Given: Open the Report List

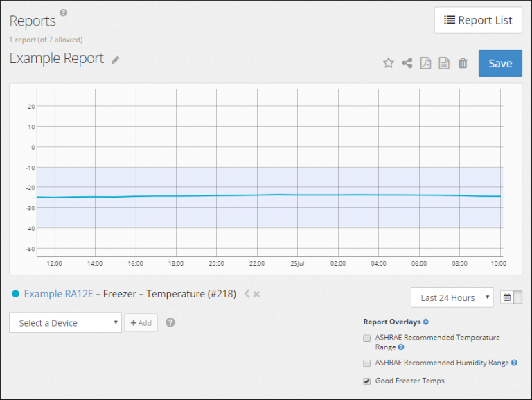Looking at the screenshot, I should pos(478,20).
